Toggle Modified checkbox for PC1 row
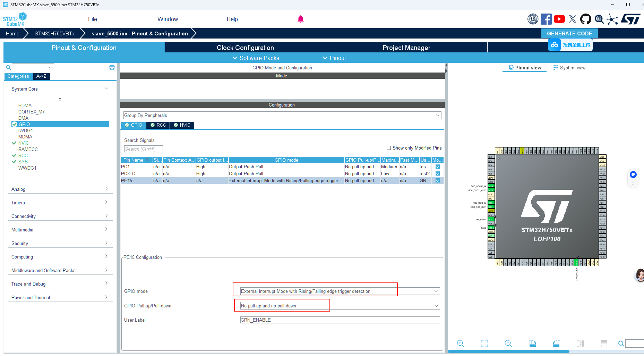The image size is (644, 356). coord(438,167)
